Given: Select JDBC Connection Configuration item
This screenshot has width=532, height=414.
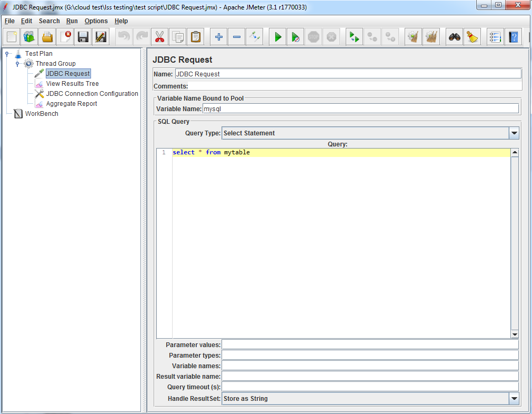Looking at the screenshot, I should coord(92,93).
